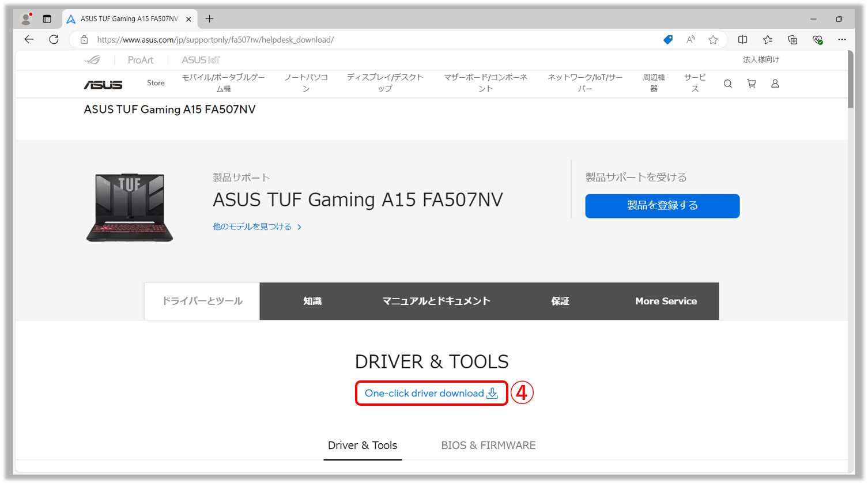Switch to the More Service tab

666,301
